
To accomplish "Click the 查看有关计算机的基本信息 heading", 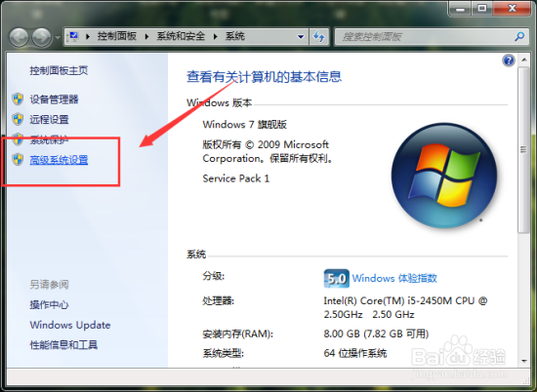I will [x=264, y=77].
